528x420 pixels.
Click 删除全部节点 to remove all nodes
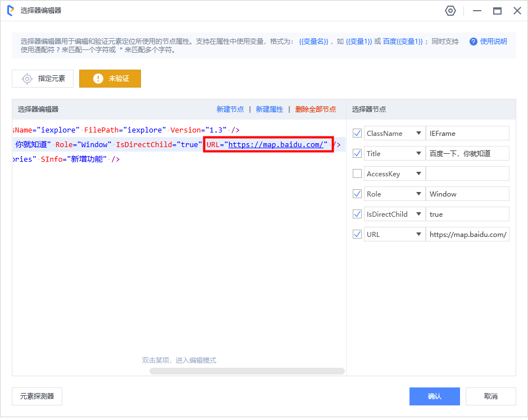316,109
